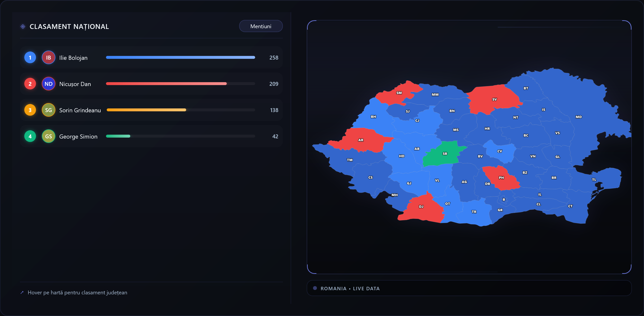Viewport: 644px width, 316px height.
Task: Select the Nicușor Dan ND avatar
Action: [48, 84]
